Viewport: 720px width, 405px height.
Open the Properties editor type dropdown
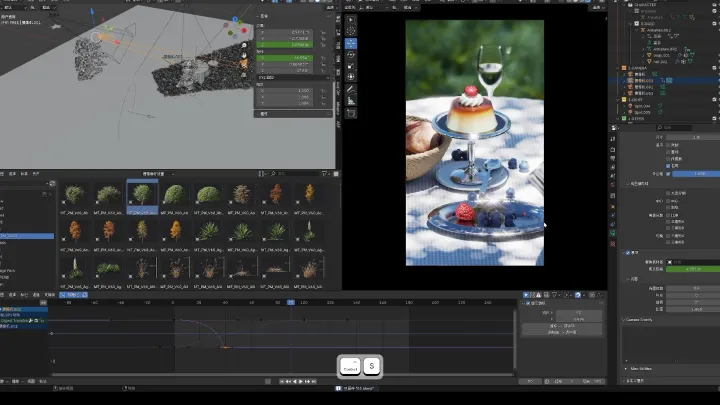click(615, 127)
